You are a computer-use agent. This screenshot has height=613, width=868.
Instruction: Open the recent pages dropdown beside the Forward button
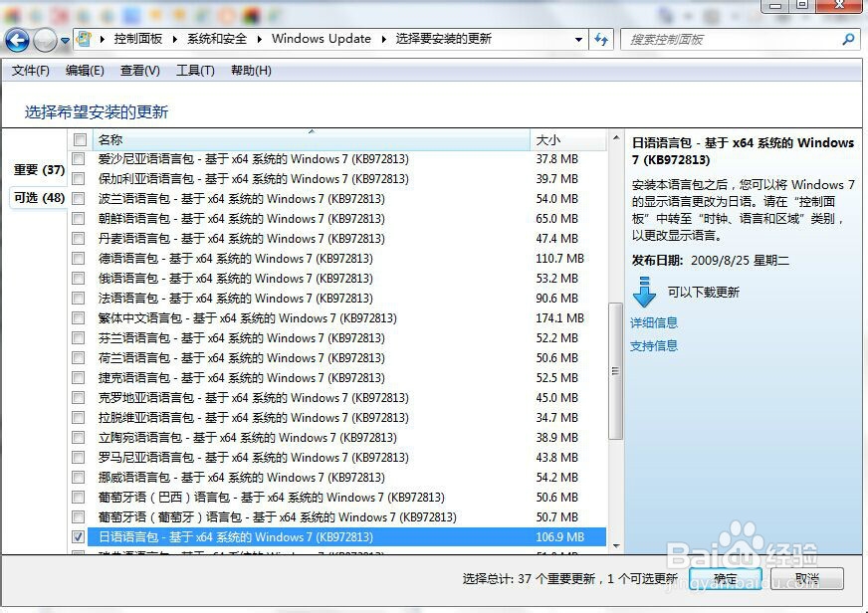(x=65, y=41)
